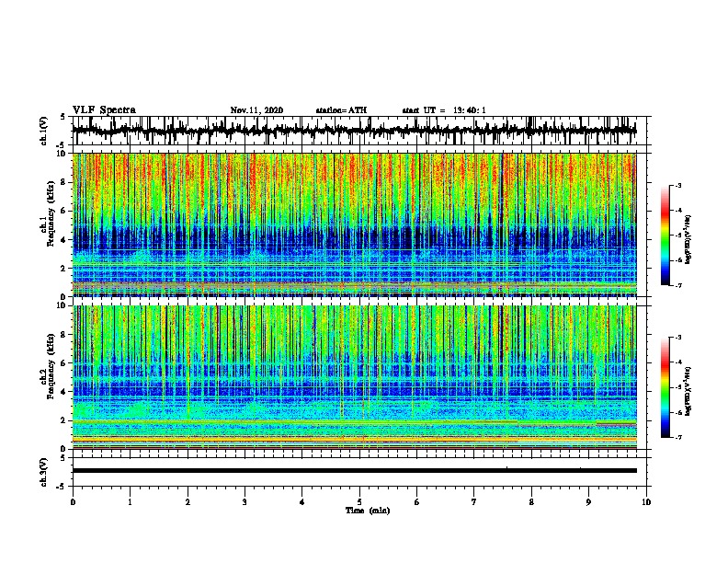Click time axis tick label "9"
Viewport: 728px width, 563px height.
588,502
